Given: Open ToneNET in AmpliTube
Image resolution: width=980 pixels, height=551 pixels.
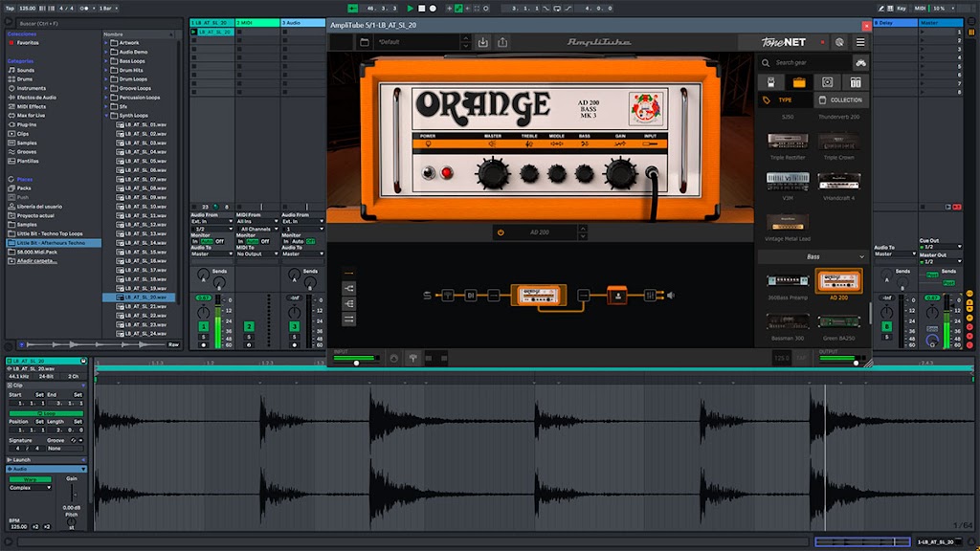Looking at the screenshot, I should [783, 42].
